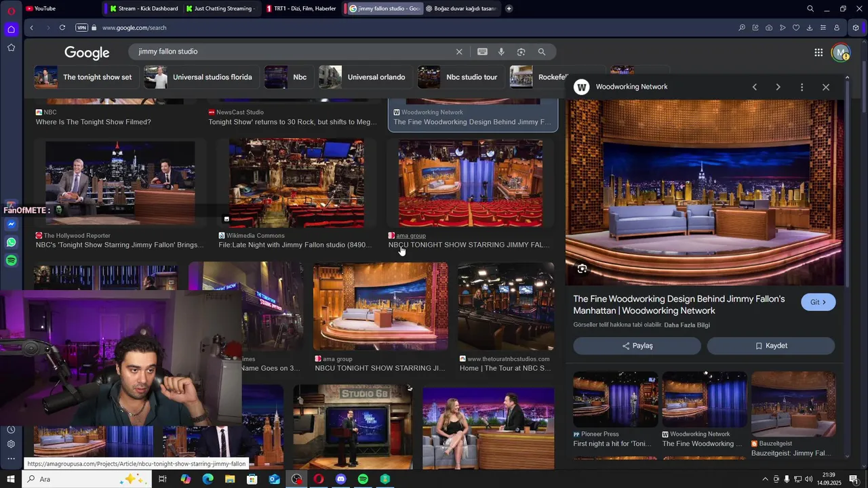Go to previous image in preview panel

pos(754,87)
